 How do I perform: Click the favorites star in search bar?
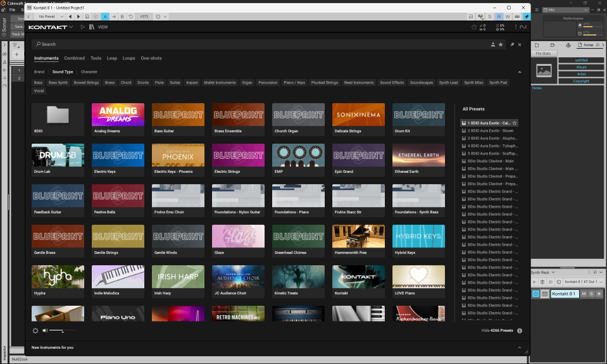[x=501, y=44]
